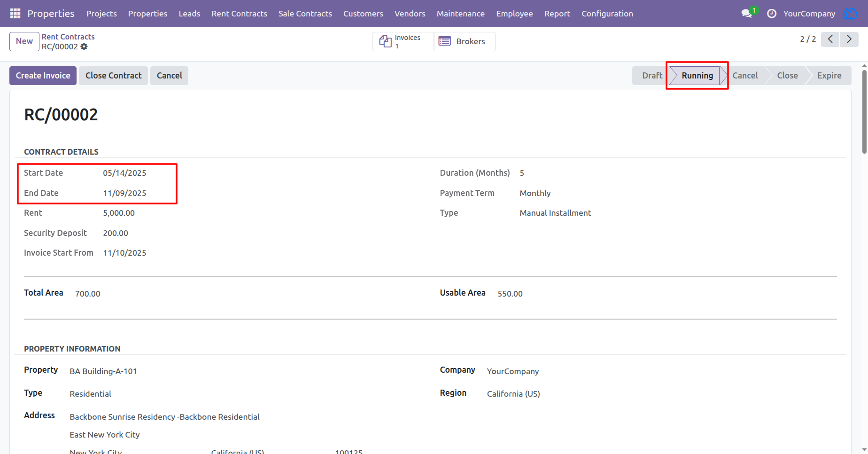Open the apps grid menu icon
This screenshot has height=454, width=868.
point(15,14)
